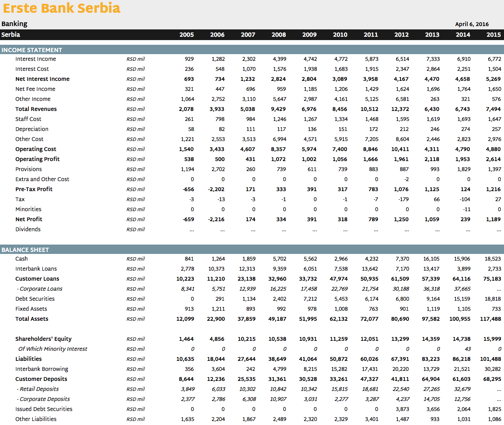Click the Dividends row label

[x=28, y=230]
